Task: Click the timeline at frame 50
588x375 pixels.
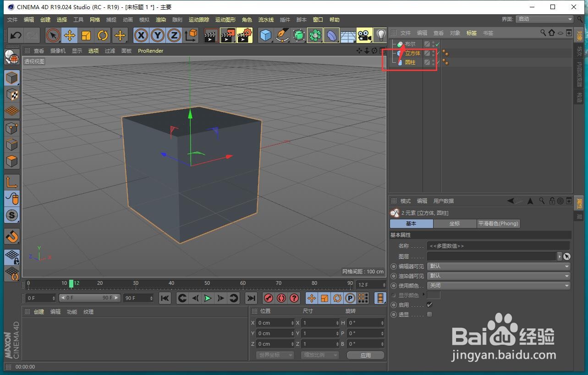Action: coord(207,284)
